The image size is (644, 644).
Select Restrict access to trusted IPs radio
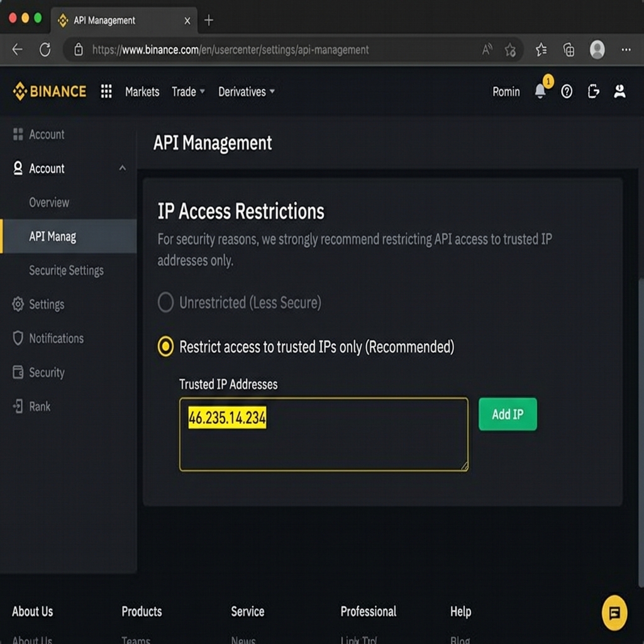[165, 347]
